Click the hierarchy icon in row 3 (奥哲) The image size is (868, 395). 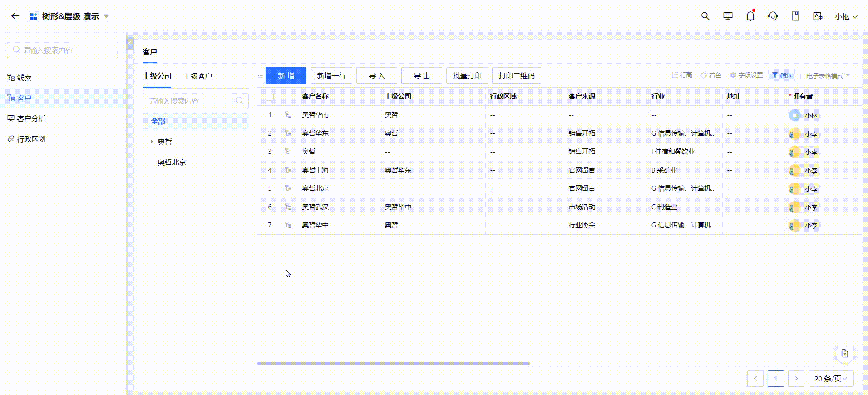(x=288, y=152)
